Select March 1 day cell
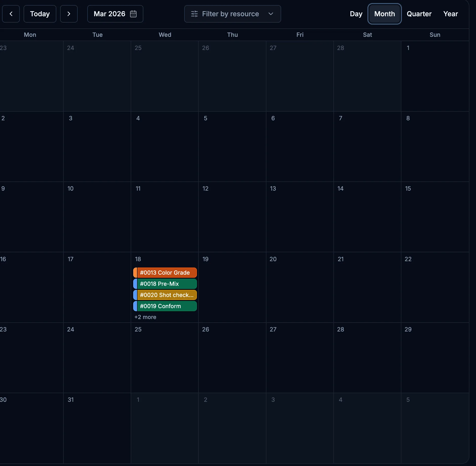The height and width of the screenshot is (466, 476). coord(435,76)
